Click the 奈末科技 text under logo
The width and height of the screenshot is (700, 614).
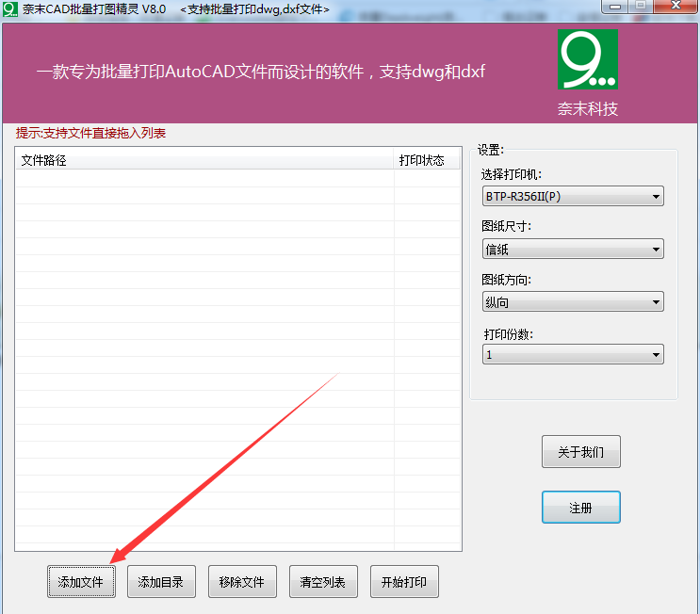point(588,109)
